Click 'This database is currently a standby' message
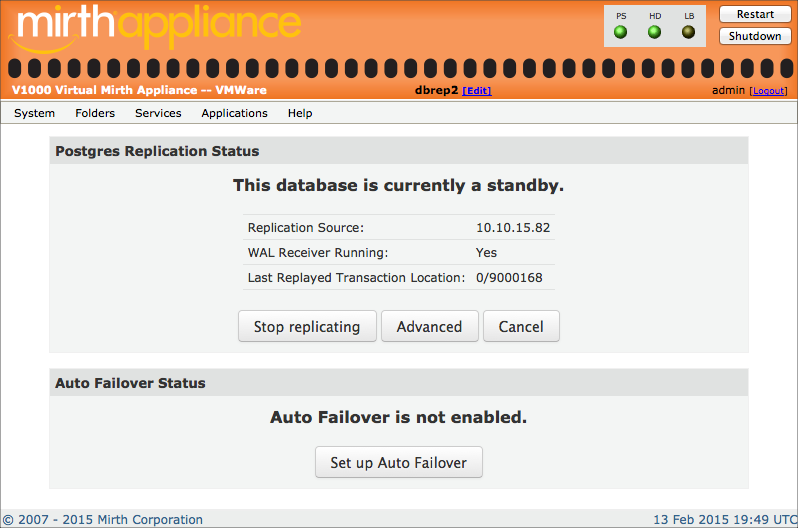The height and width of the screenshot is (528, 798). (x=398, y=185)
